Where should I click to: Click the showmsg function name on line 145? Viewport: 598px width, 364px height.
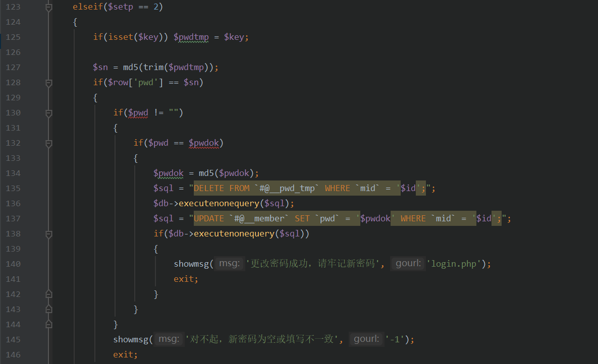click(x=131, y=339)
